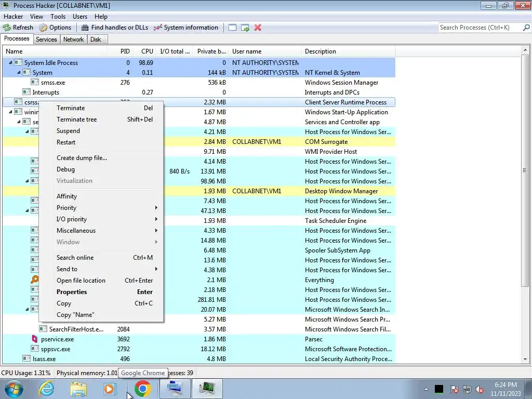Collapse the wininit tree node

click(10, 112)
